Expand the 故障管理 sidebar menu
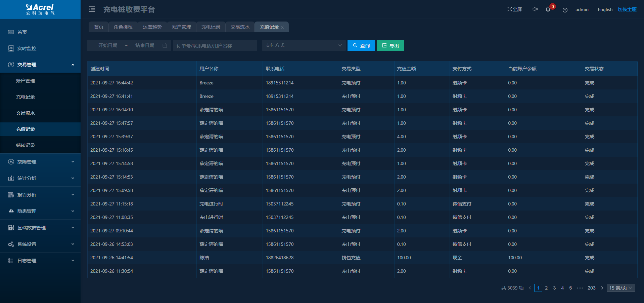Viewport: 644px width, 303px height. 40,162
